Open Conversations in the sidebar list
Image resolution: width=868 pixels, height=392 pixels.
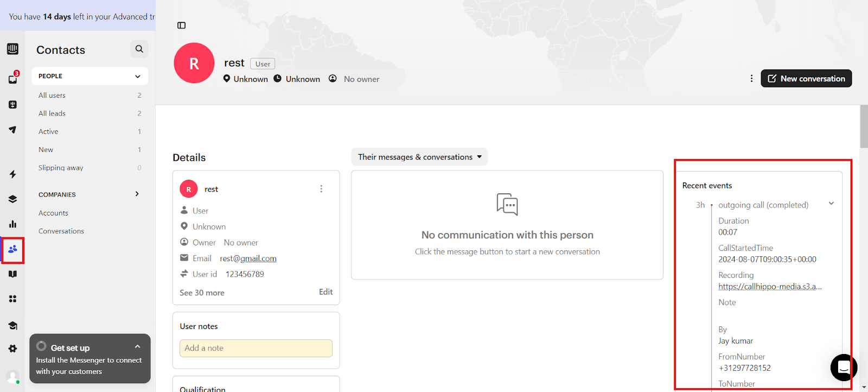(61, 231)
